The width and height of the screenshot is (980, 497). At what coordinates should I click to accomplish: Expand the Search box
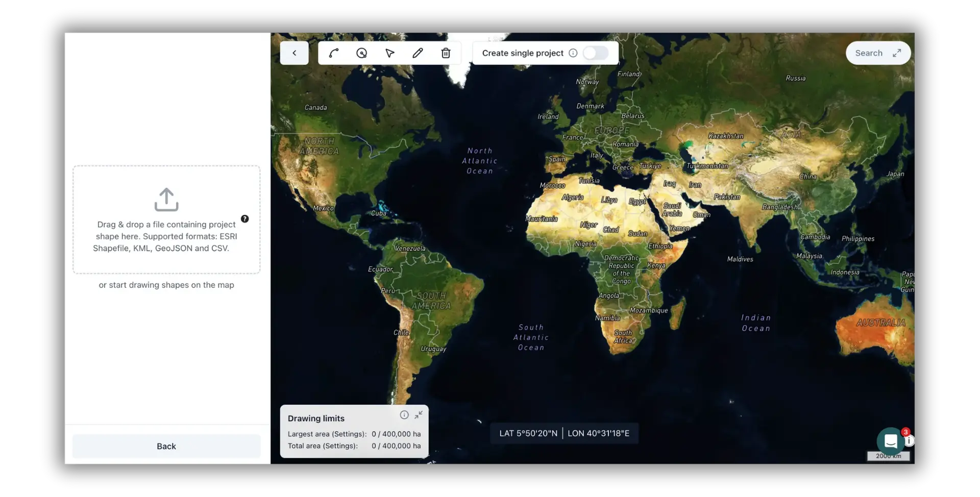tap(897, 53)
